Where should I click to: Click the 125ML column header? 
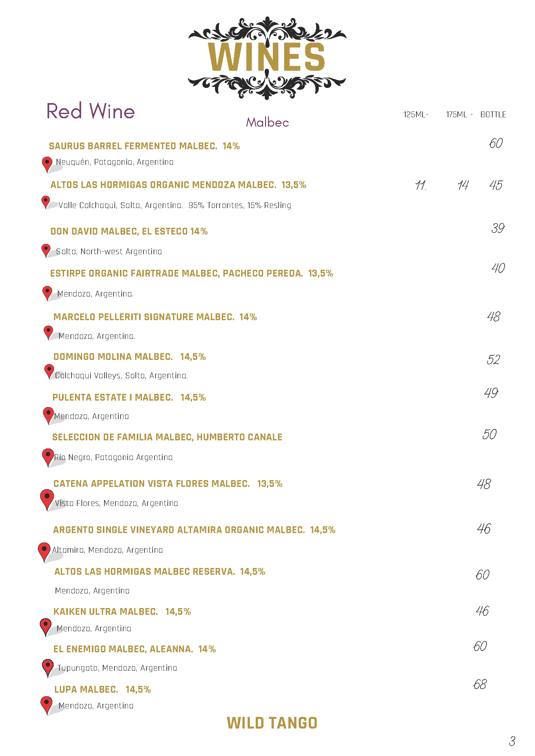point(415,115)
